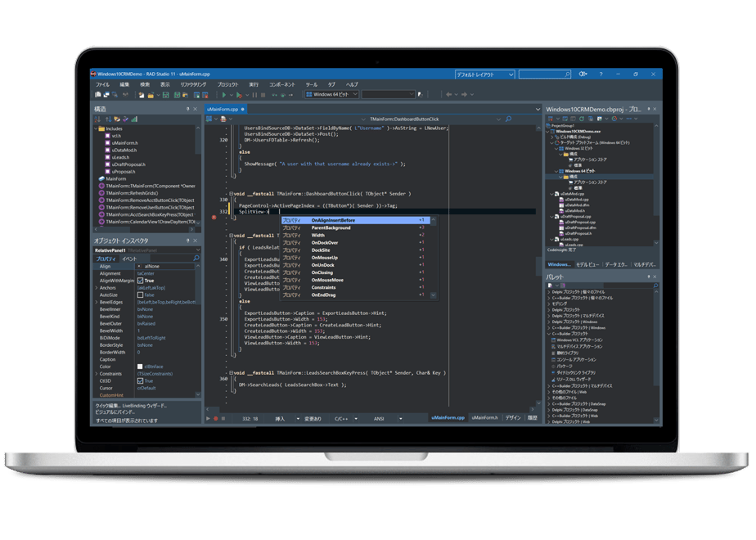Click the save-all files toolbar icon

coord(176,94)
